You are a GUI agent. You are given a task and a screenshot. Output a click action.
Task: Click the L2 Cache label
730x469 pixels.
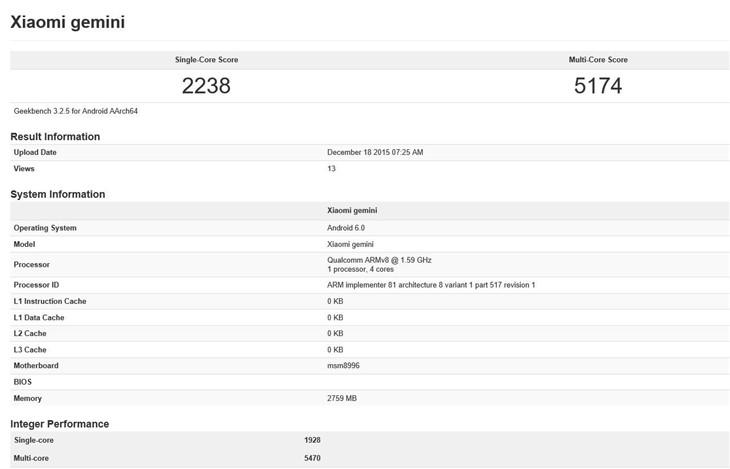(30, 333)
